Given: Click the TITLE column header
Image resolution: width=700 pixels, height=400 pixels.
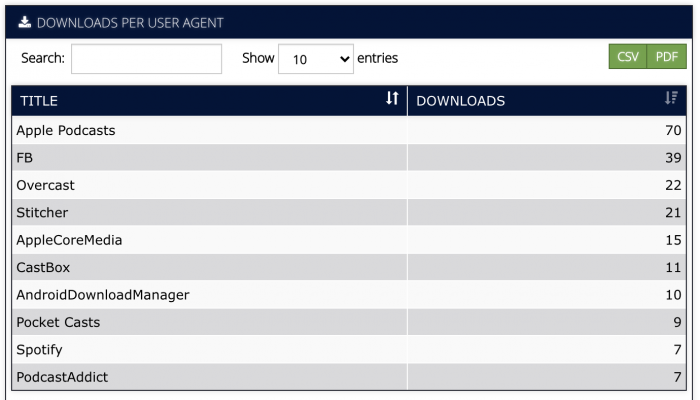Looking at the screenshot, I should [209, 101].
